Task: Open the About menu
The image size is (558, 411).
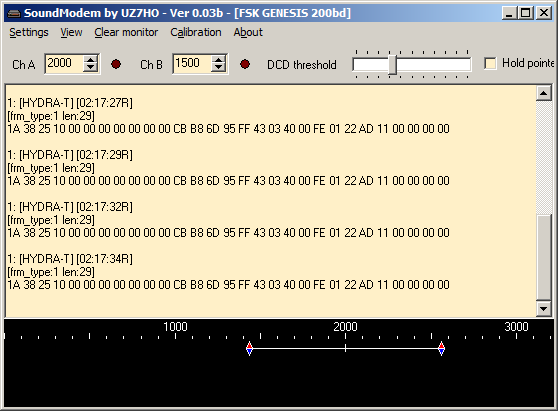Action: coord(248,32)
